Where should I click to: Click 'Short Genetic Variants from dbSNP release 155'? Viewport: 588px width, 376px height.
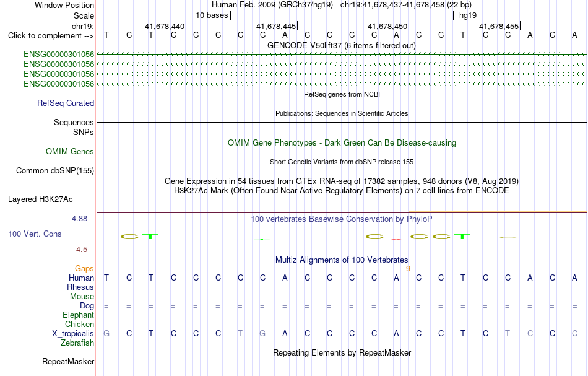pos(342,162)
